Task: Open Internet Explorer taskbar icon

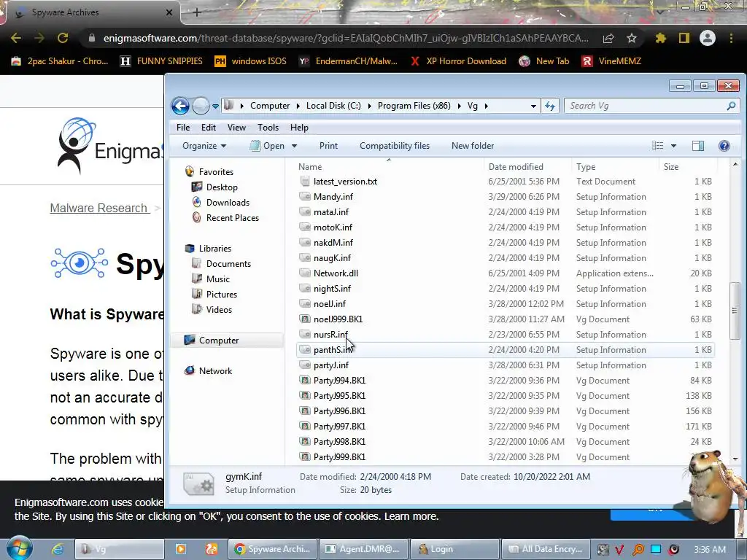Action: point(58,549)
